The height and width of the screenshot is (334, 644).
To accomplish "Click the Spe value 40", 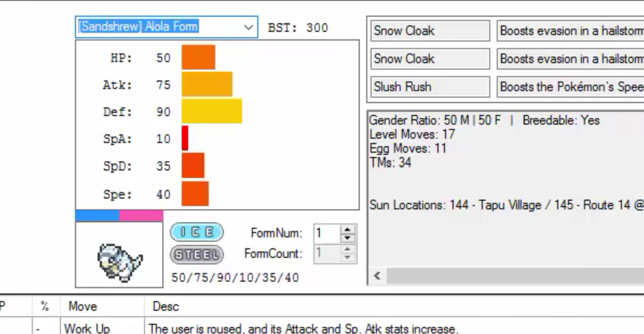I will [163, 194].
